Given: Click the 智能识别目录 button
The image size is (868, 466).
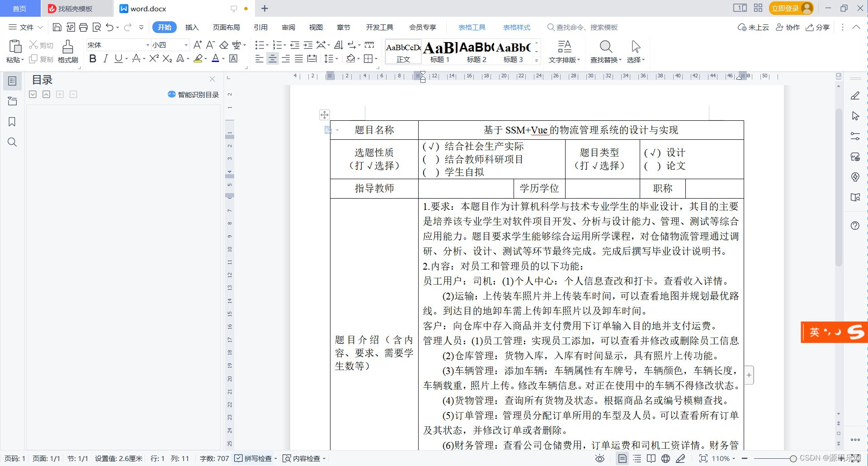Looking at the screenshot, I should pos(193,95).
